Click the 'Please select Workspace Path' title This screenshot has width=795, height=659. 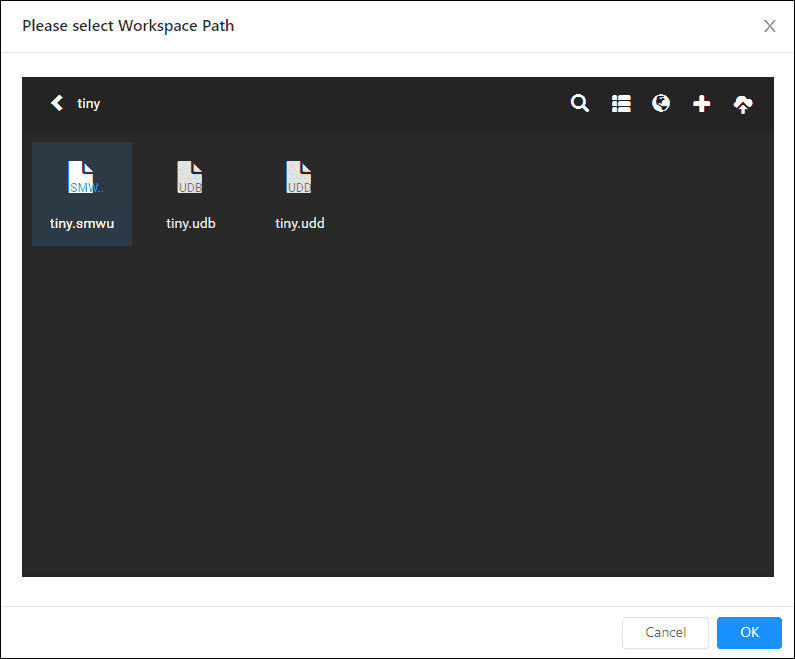pos(128,26)
